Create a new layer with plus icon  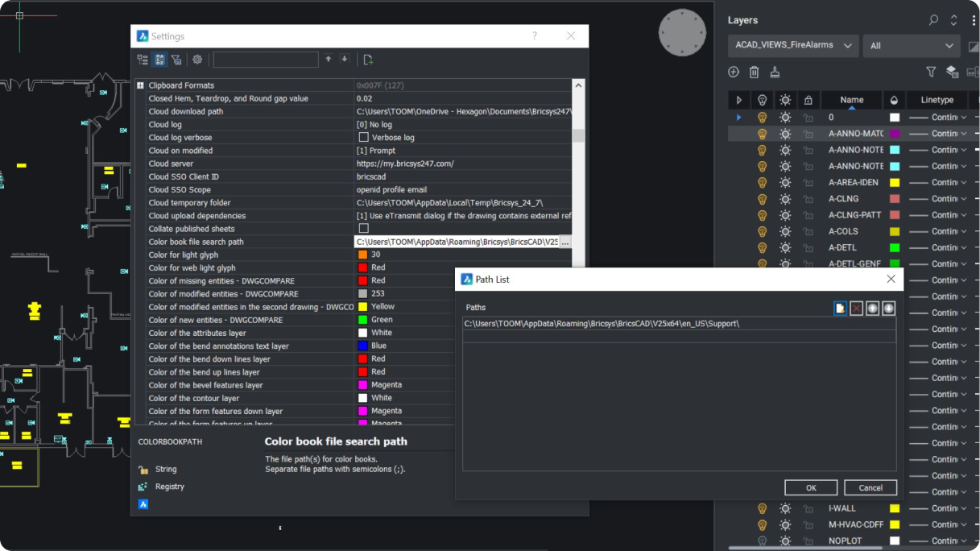tap(734, 72)
